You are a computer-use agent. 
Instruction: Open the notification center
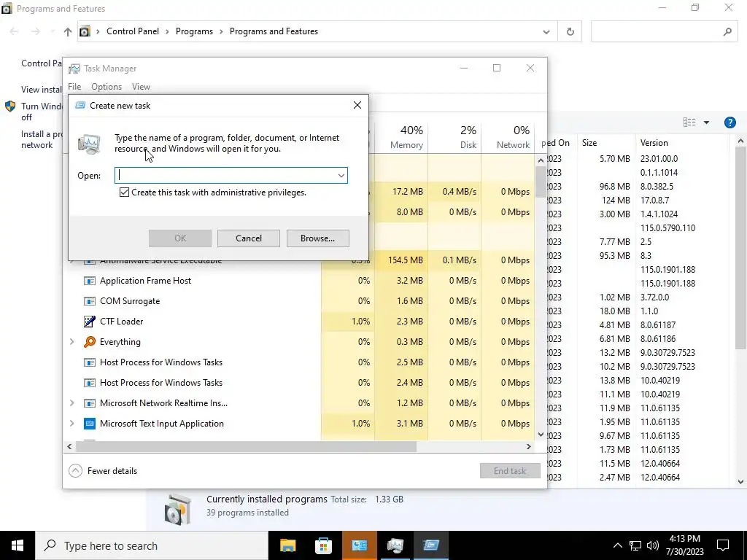point(723,545)
